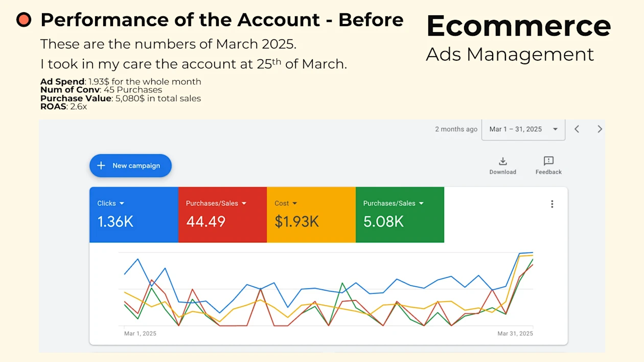Go to previous date period arrow
The image size is (644, 362).
[x=577, y=129]
